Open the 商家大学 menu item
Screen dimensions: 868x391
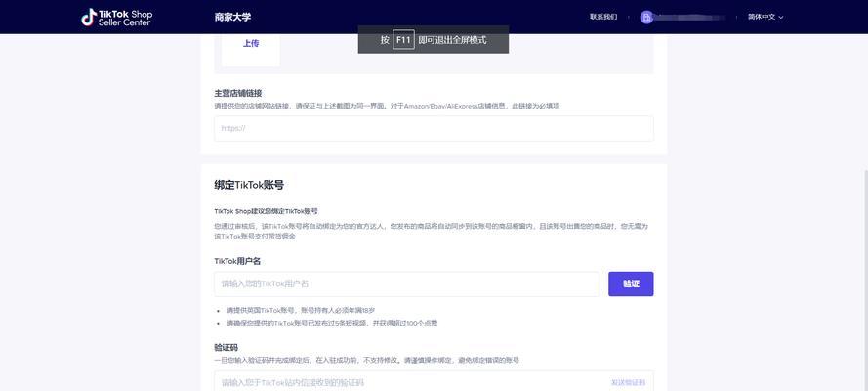232,18
